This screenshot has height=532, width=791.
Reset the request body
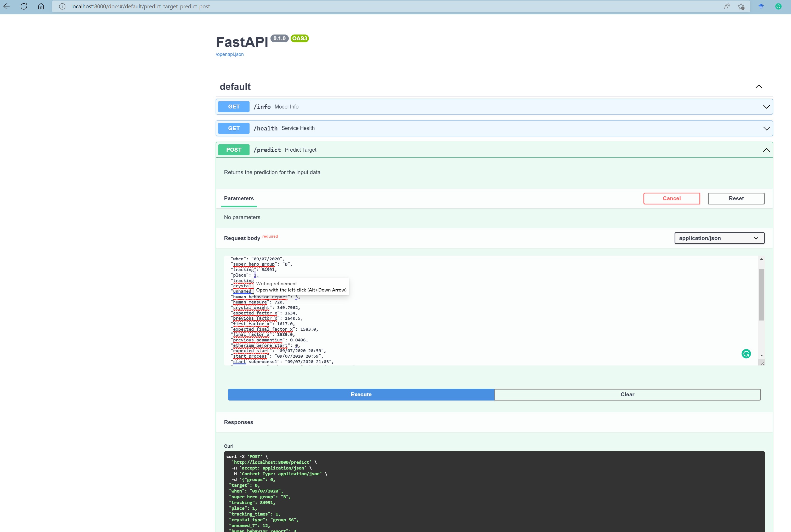coord(736,198)
